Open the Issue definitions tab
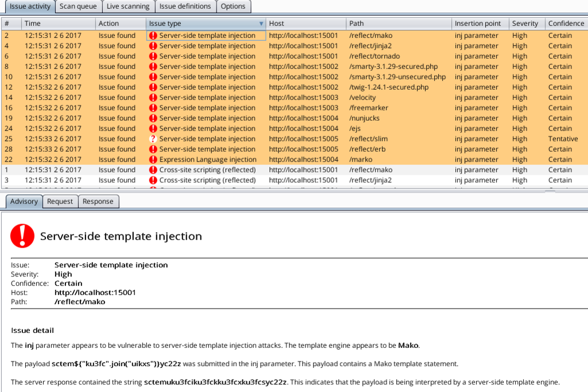Viewport: 588px width, 392px height. pos(185,6)
